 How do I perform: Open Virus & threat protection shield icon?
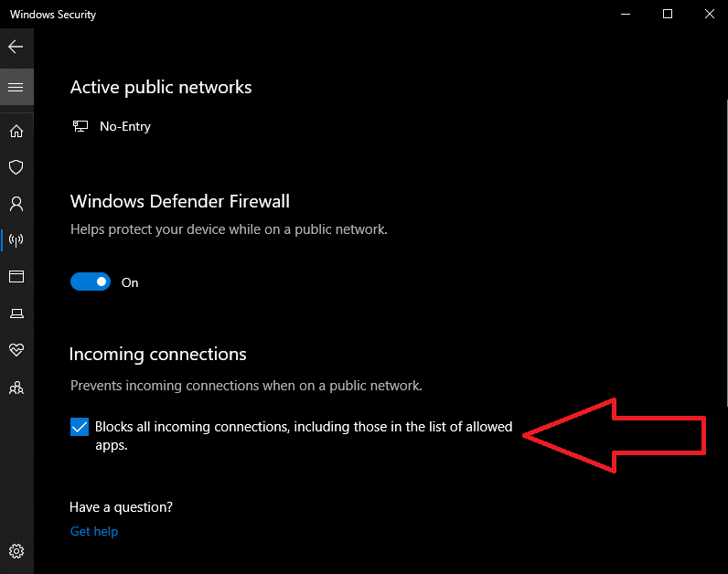coord(16,167)
